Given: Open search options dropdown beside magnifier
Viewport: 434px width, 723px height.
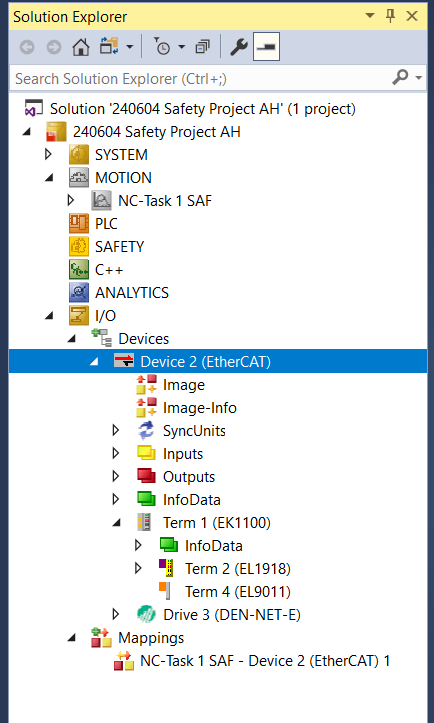Looking at the screenshot, I should point(419,78).
